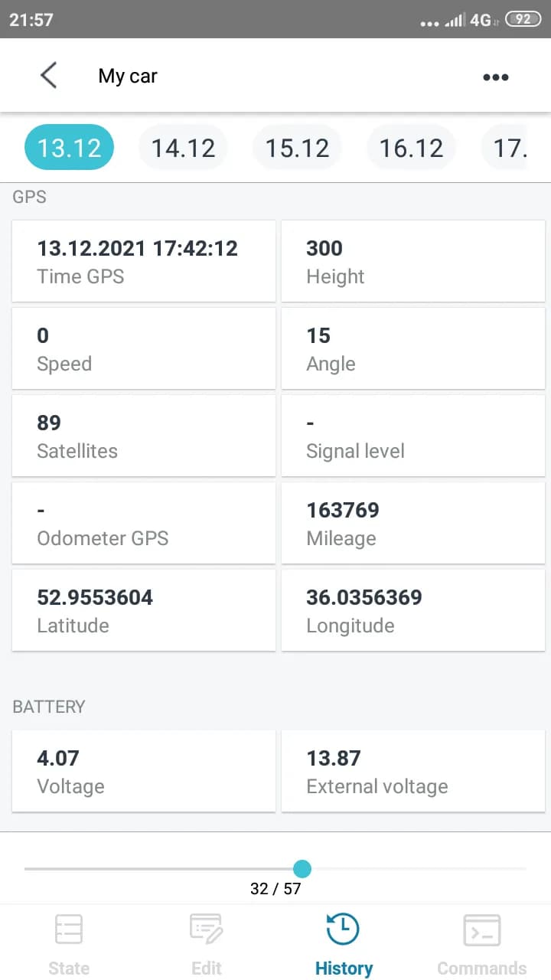Viewport: 551px width, 980px height.
Task: Tap the battery indicator in status bar
Action: [x=523, y=19]
